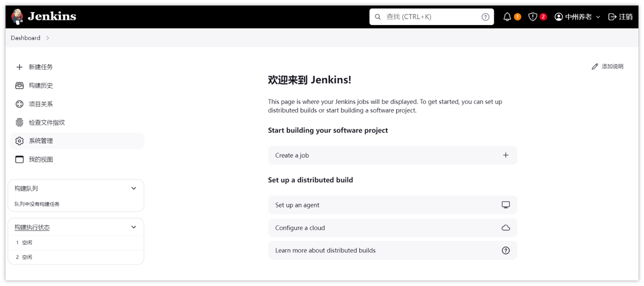Open 系统管理 in the sidebar
644x286 pixels.
coord(77,141)
